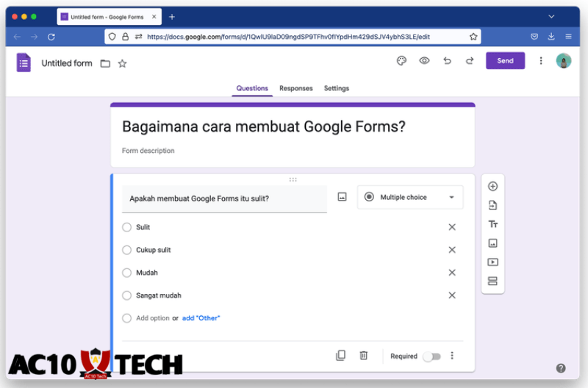Reload the browser page
This screenshot has width=588, height=388.
click(51, 37)
